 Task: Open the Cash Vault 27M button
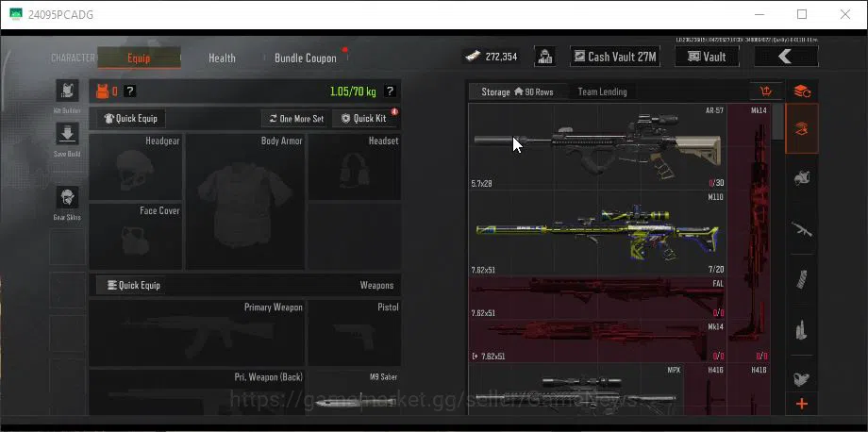click(615, 57)
